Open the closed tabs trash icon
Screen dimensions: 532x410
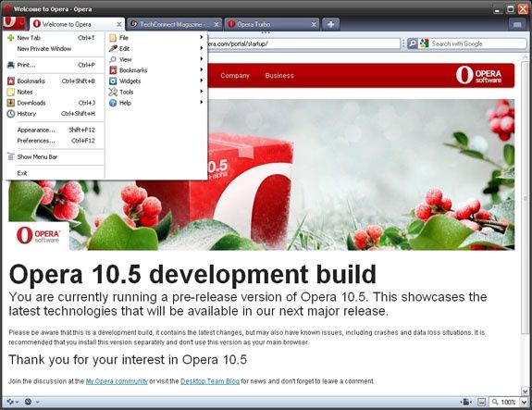[x=517, y=24]
